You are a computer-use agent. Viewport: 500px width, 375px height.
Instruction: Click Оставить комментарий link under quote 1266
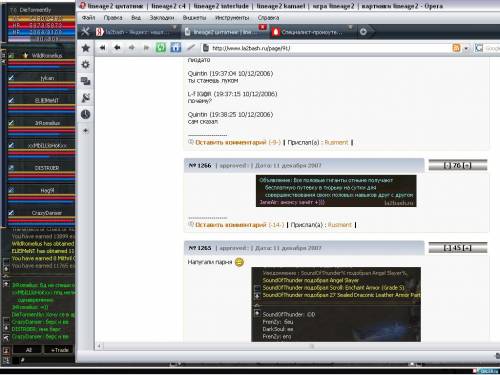(231, 225)
